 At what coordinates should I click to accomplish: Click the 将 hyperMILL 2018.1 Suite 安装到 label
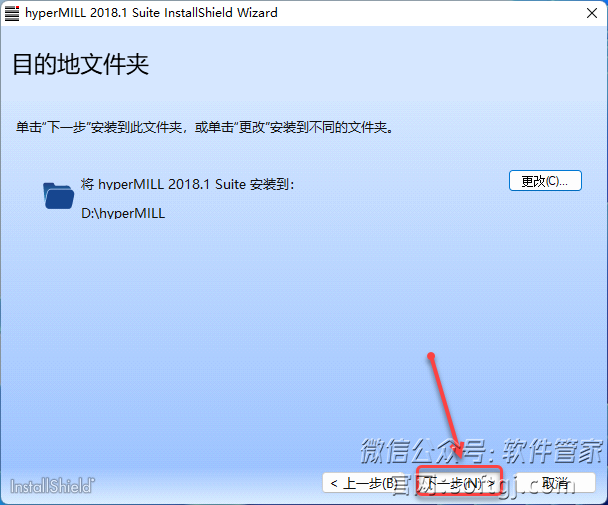pos(187,184)
